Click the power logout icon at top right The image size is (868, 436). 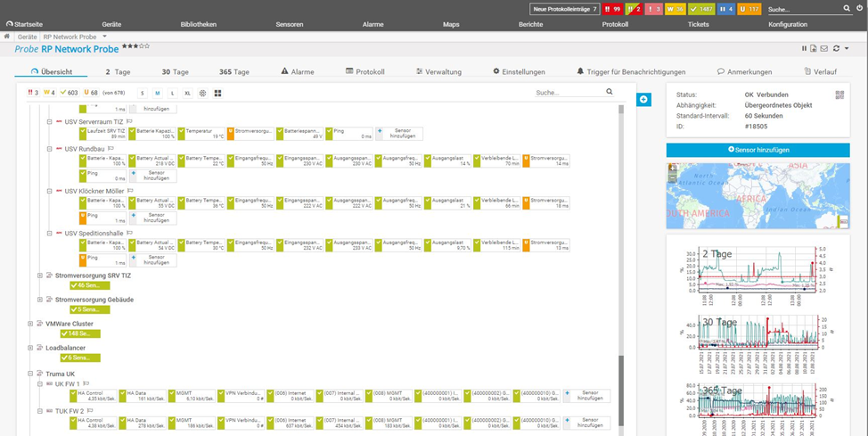coord(860,8)
